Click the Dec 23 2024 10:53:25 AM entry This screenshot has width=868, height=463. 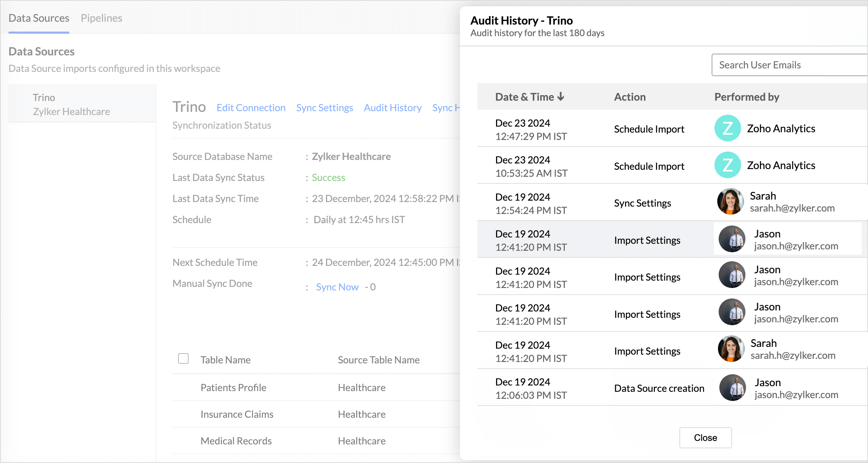531,166
